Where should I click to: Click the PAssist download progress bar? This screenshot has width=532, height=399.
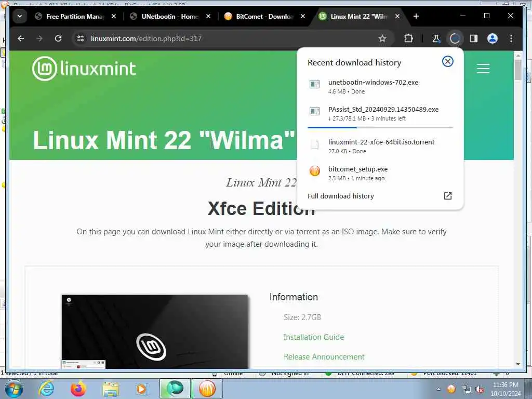click(x=380, y=127)
